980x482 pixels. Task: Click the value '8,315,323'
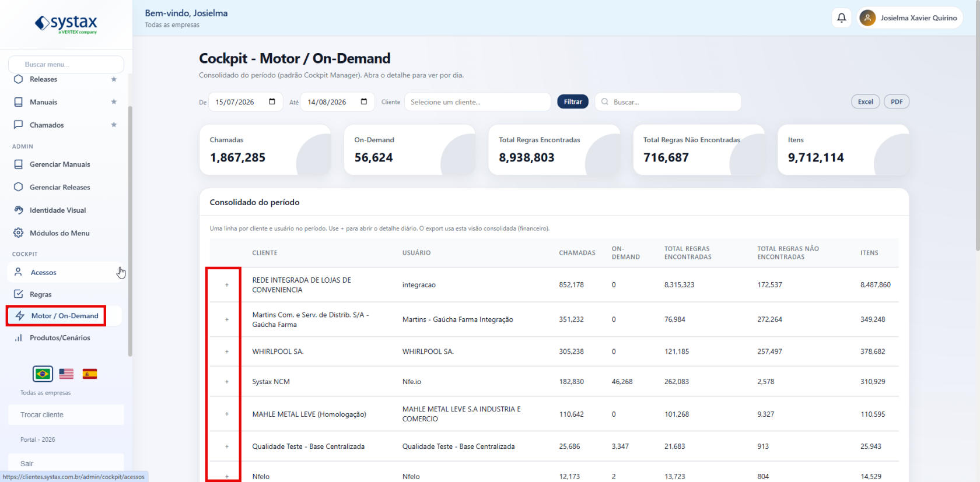tap(679, 285)
